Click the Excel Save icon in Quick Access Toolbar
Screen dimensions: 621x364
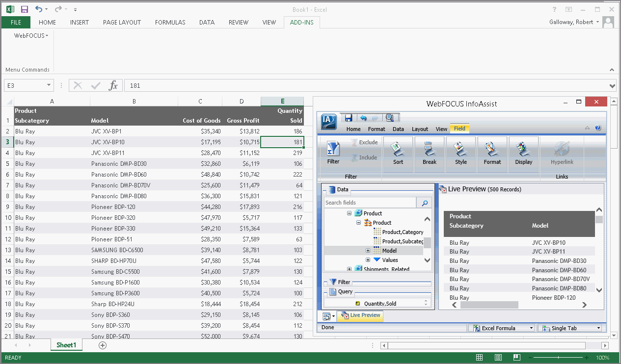point(25,9)
